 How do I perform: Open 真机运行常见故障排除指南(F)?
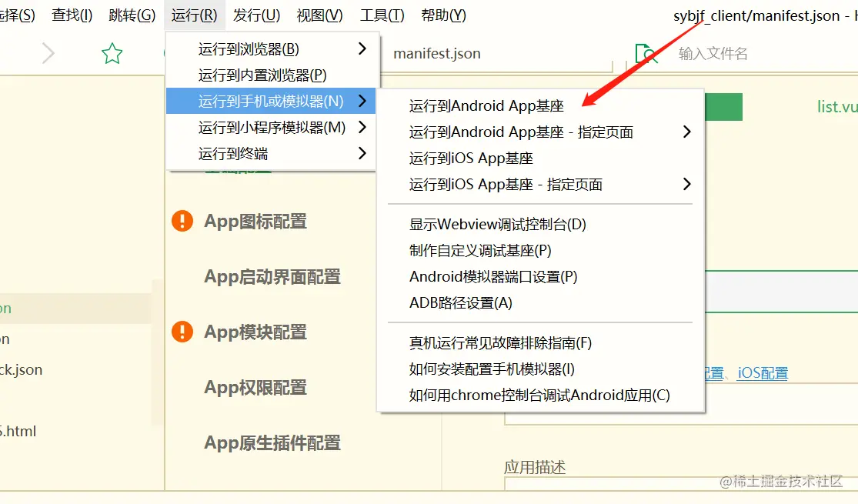[541, 343]
